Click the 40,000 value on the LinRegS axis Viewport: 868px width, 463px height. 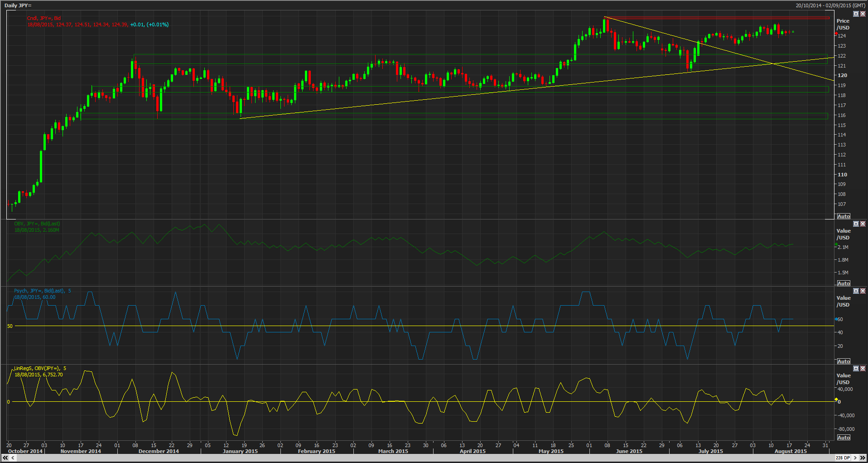pos(845,390)
